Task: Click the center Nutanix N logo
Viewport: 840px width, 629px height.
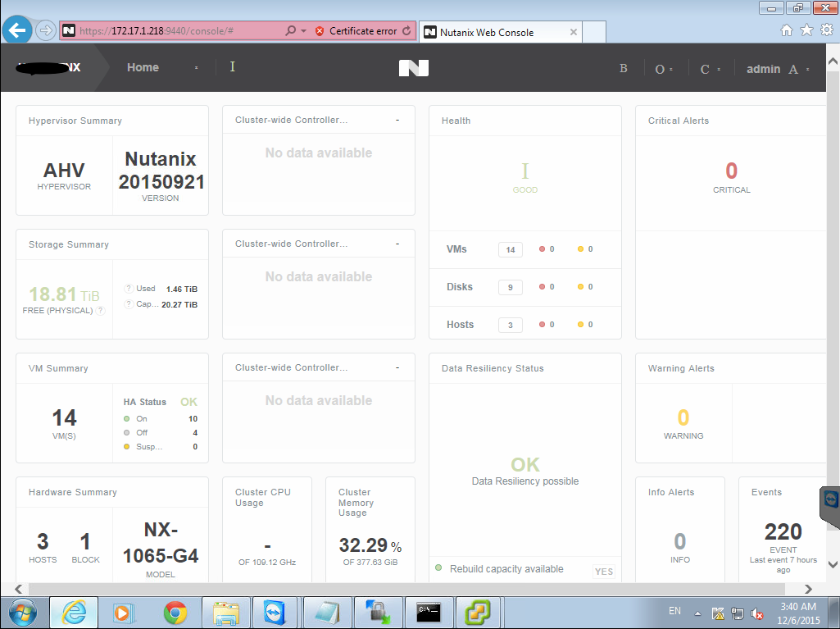Action: coord(414,68)
